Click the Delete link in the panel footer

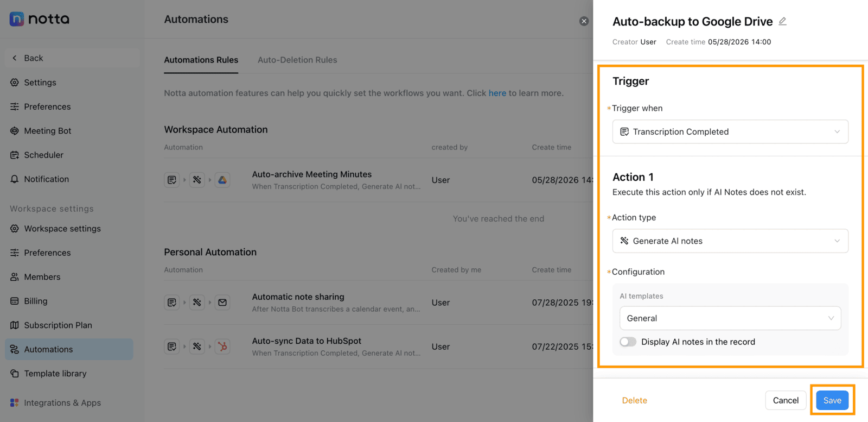coord(634,400)
